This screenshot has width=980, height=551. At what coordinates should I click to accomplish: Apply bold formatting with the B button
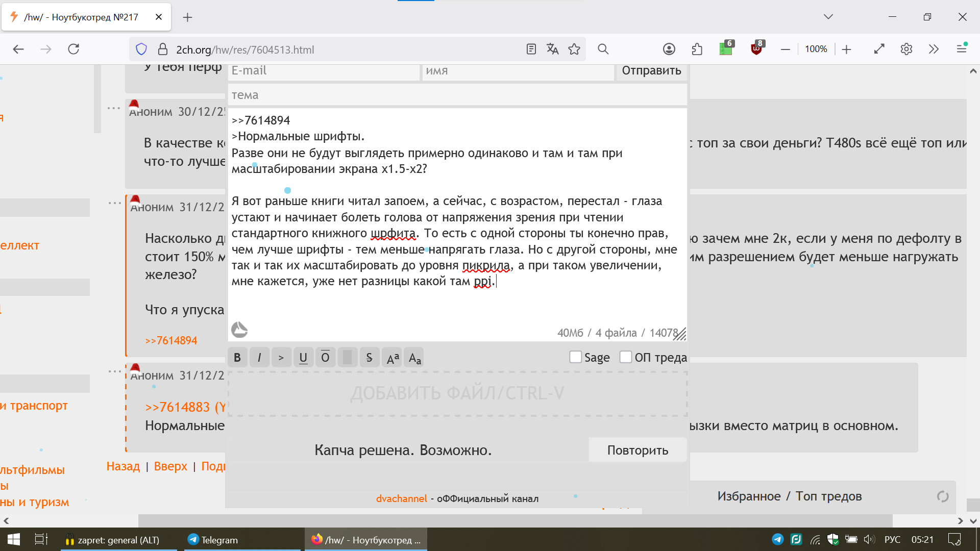tap(237, 358)
